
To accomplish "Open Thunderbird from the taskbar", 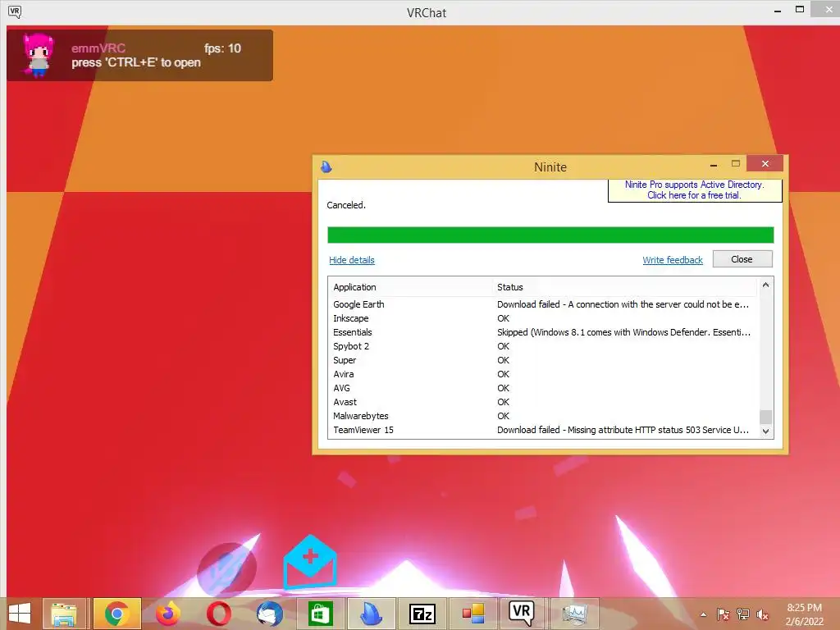I will coord(269,614).
